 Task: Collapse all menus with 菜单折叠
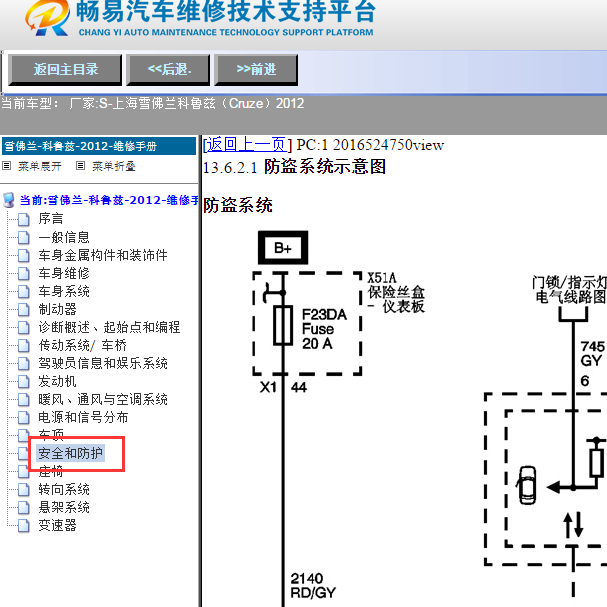pyautogui.click(x=113, y=166)
